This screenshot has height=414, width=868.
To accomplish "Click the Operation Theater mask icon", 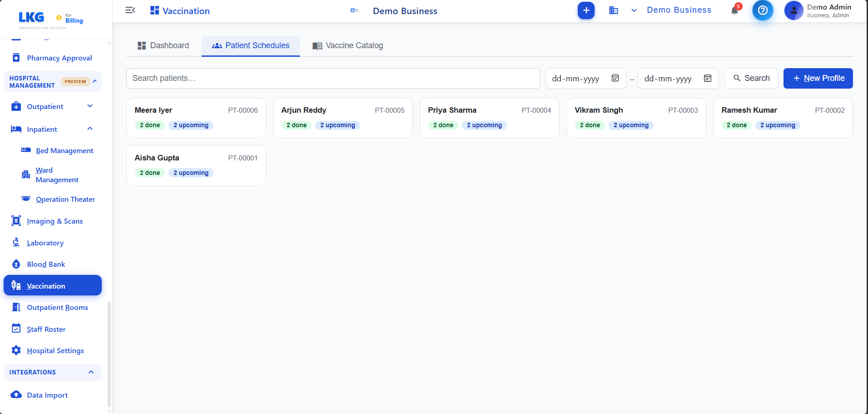I will coord(26,199).
